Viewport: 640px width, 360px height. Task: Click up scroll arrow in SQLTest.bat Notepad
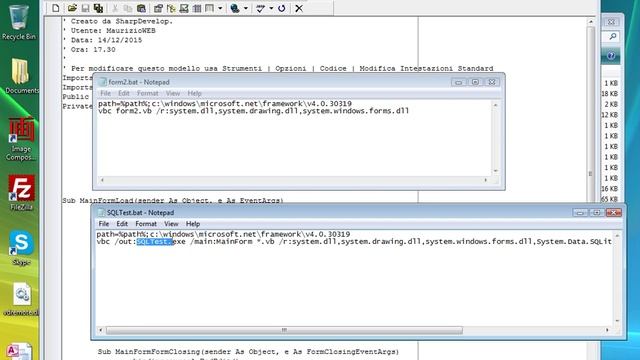[x=617, y=236]
